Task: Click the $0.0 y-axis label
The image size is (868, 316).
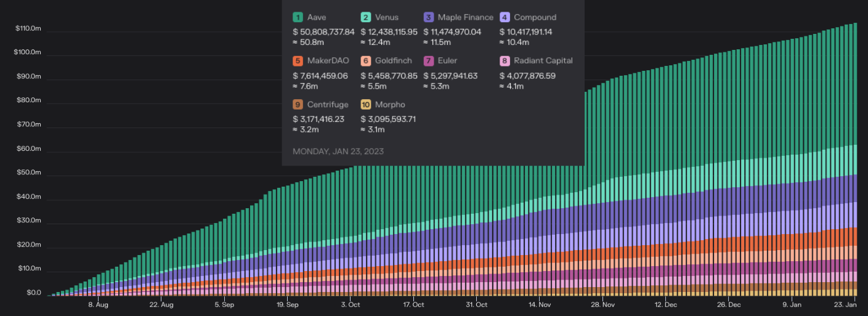Action: pyautogui.click(x=34, y=293)
